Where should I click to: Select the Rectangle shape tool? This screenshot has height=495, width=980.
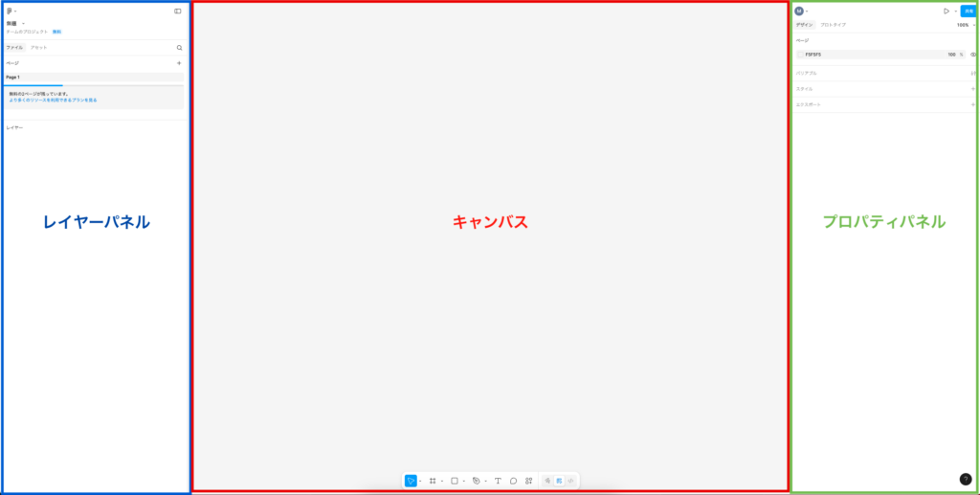click(x=455, y=481)
